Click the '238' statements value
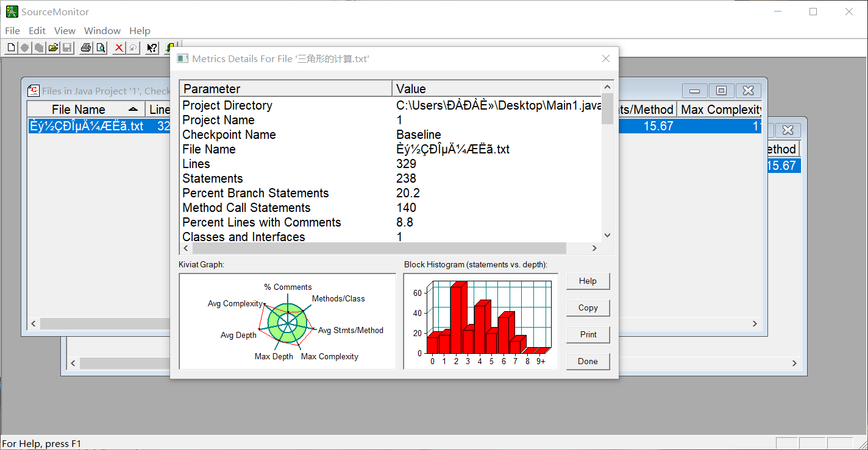The image size is (868, 450). click(x=407, y=178)
